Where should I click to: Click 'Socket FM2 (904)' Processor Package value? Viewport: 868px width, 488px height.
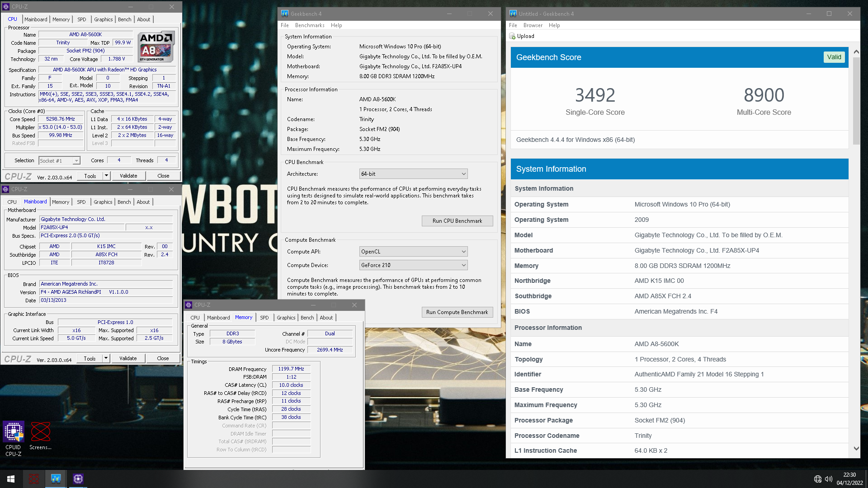(x=660, y=420)
